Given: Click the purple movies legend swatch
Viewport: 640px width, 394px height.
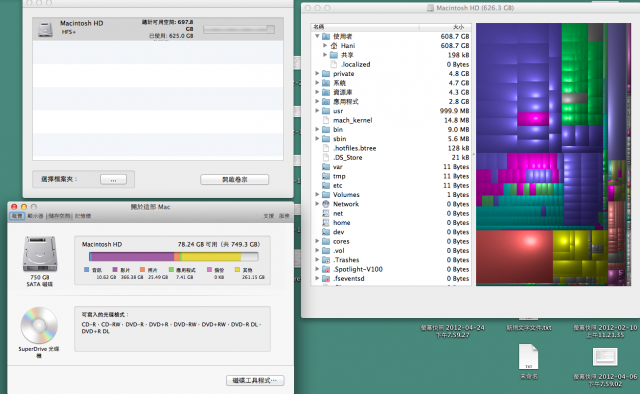Looking at the screenshot, I should pos(115,269).
